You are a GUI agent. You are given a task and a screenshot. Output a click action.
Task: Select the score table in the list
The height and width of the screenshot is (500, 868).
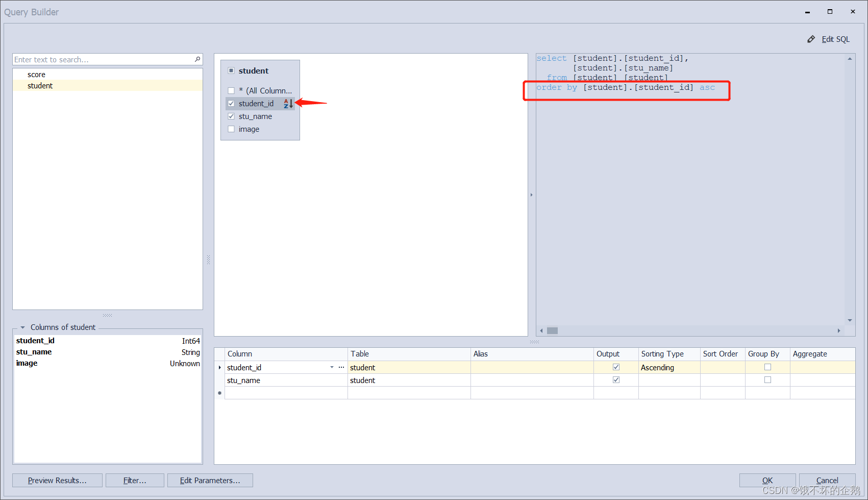[108, 75]
